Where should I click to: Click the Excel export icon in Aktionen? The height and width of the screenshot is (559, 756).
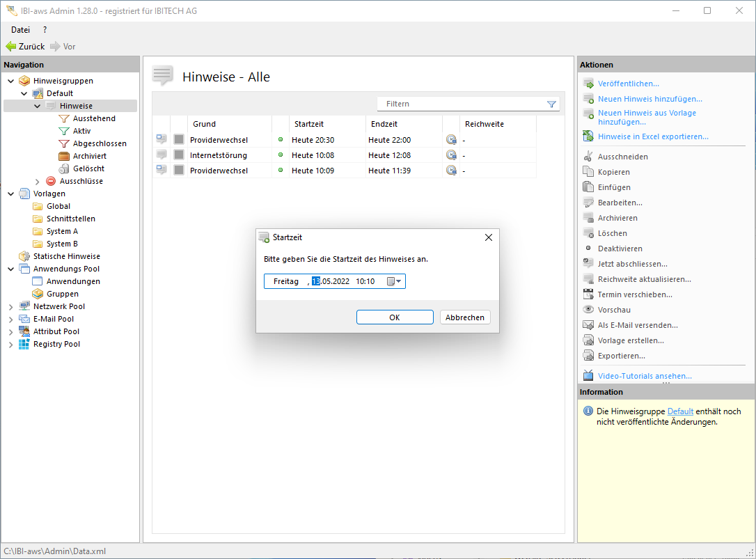coord(588,136)
